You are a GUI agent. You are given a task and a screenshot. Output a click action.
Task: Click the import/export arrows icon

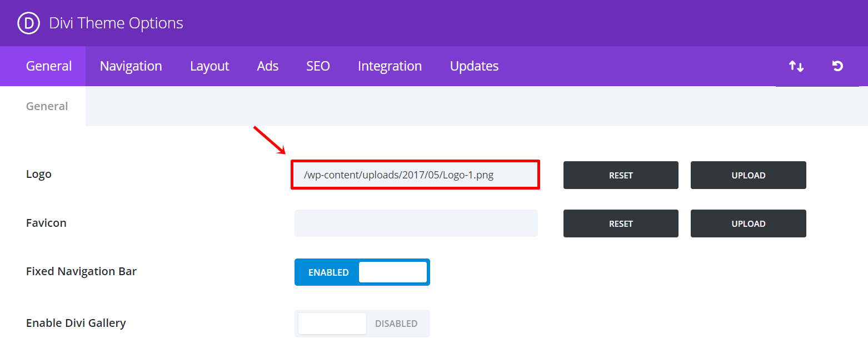pos(796,66)
